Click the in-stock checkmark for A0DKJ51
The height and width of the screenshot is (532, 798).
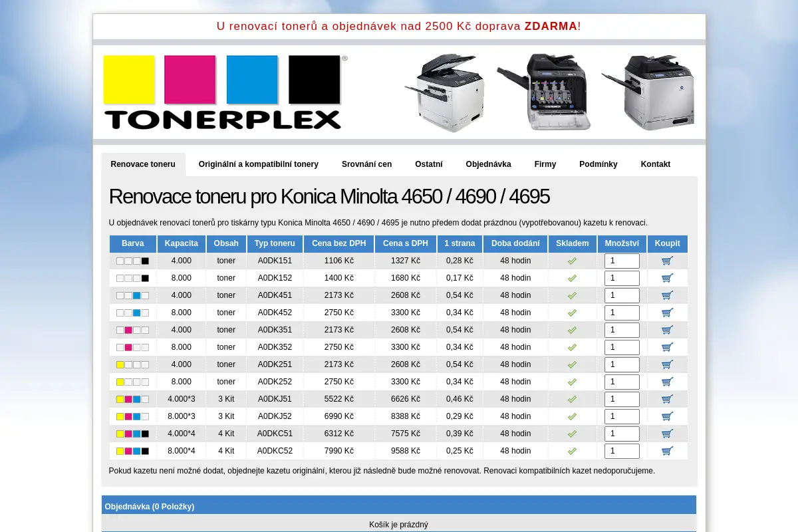click(572, 399)
